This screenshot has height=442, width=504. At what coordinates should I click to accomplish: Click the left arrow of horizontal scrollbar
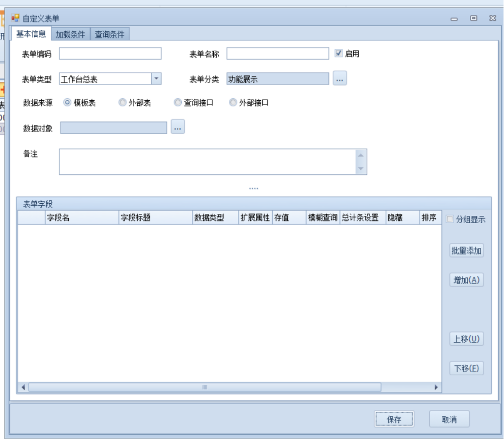pos(23,387)
